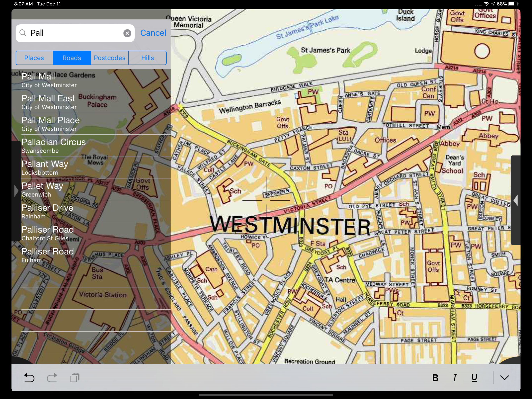532x399 pixels.
Task: Click the map crosshair center marker
Action: [x=266, y=200]
